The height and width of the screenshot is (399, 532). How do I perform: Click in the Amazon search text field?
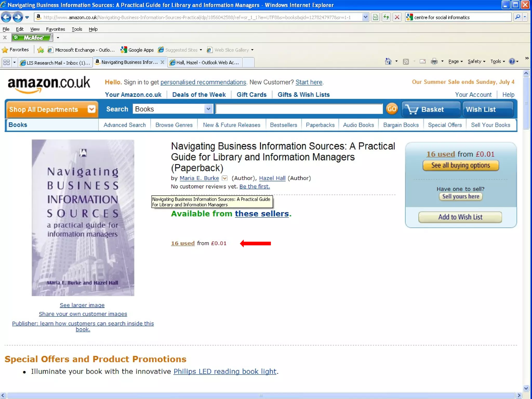(299, 109)
